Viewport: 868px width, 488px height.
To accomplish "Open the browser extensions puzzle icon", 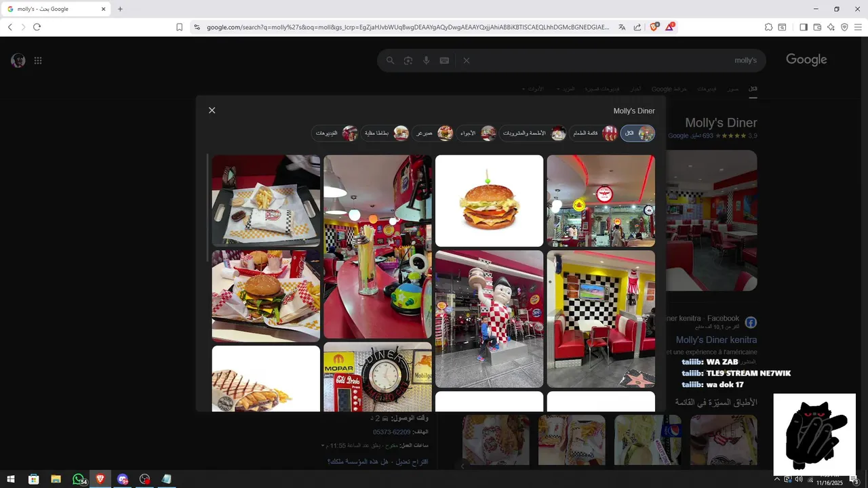I will coord(768,27).
